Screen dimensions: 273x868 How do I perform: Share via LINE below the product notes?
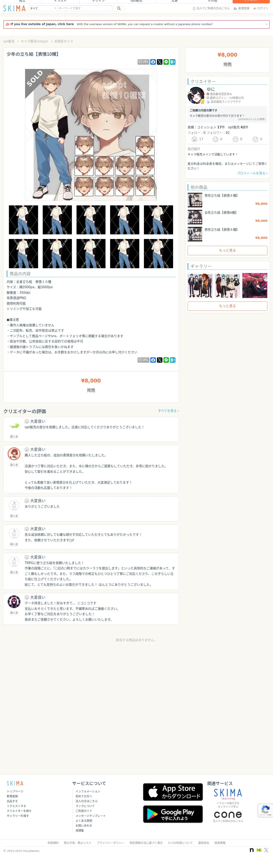coord(166,360)
